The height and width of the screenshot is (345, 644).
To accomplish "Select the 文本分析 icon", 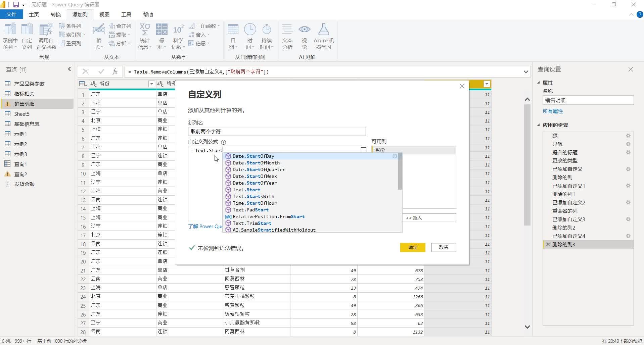I will click(287, 35).
